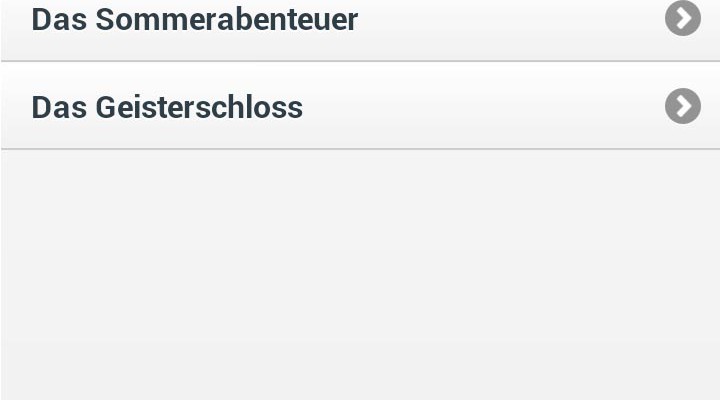The image size is (720, 400).
Task: Click the blank space between Sommerabenteuer and its arrow
Action: click(x=512, y=20)
